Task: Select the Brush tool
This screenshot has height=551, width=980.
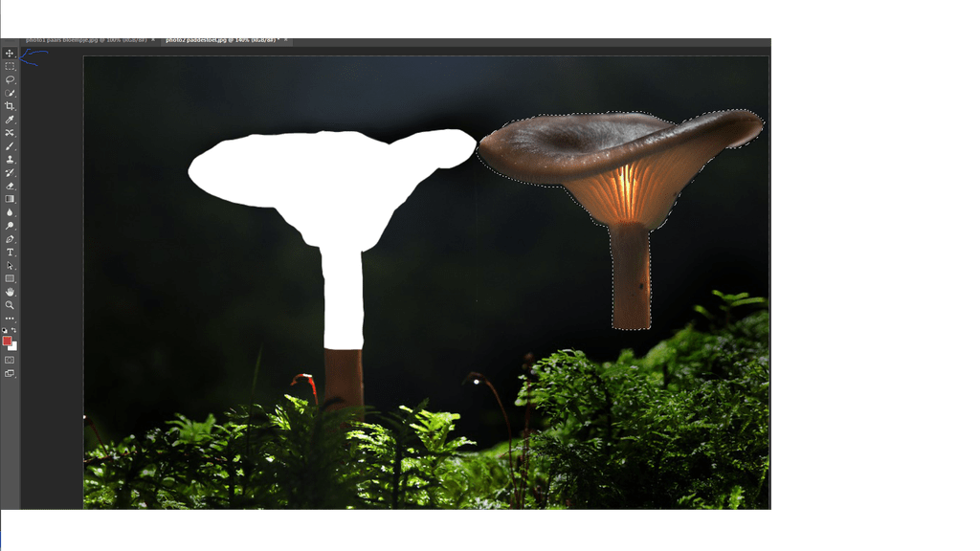Action: coord(10,146)
